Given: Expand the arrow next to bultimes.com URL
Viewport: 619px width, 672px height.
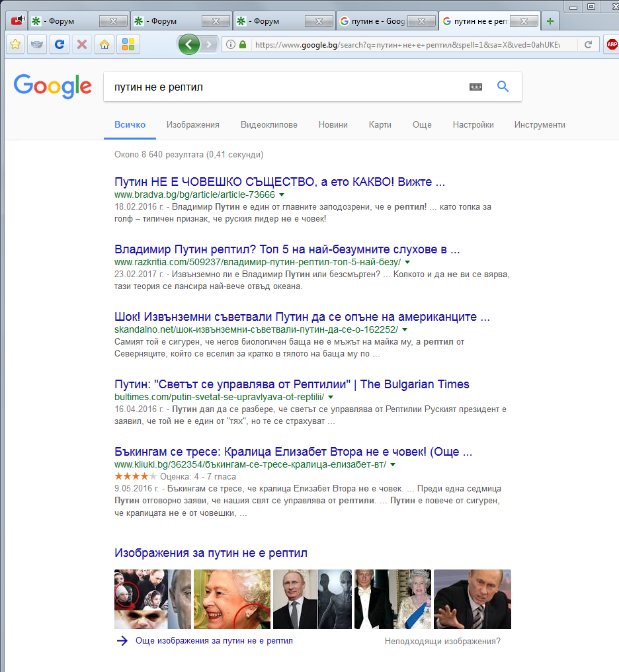Looking at the screenshot, I should [331, 398].
